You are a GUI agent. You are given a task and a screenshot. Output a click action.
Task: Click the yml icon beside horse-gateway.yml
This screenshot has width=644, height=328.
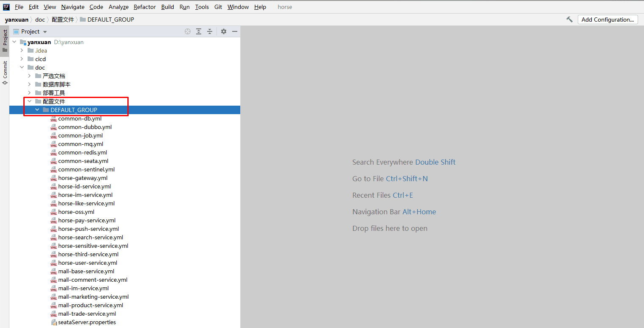coord(53,178)
